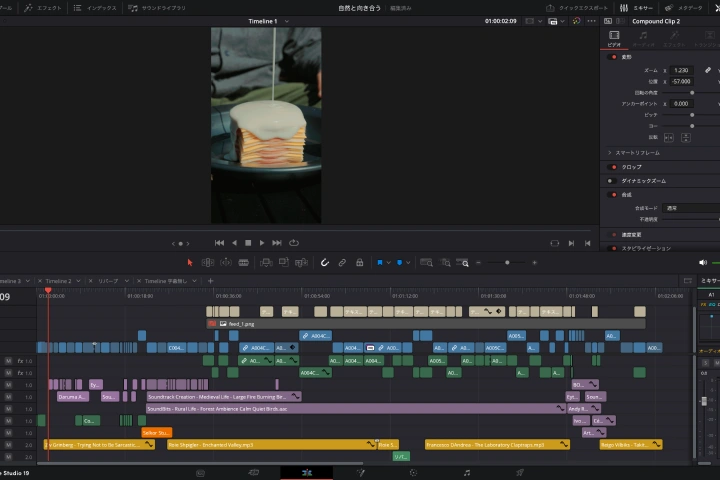Mute the track with Enchanted Valley.mp3

click(8, 445)
